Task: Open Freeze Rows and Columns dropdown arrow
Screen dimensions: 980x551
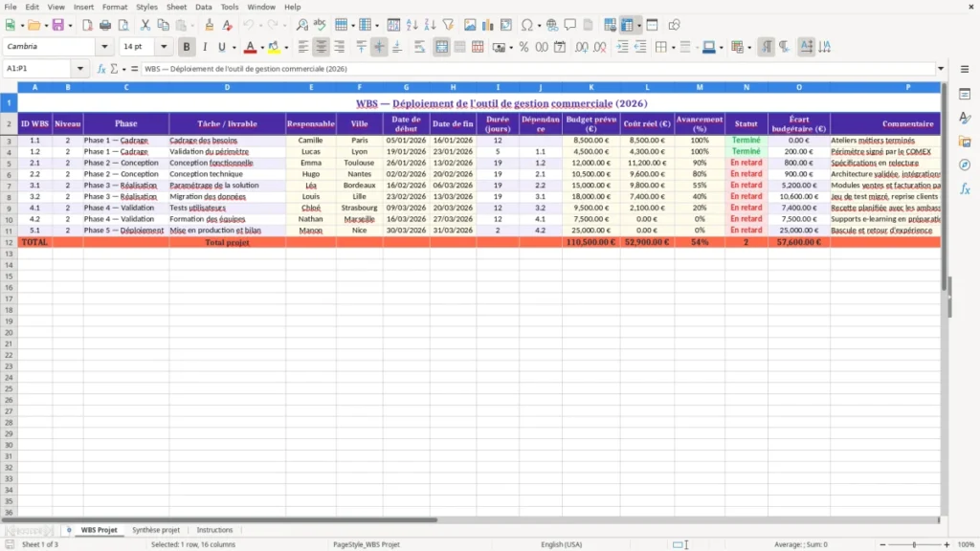Action: pos(638,26)
